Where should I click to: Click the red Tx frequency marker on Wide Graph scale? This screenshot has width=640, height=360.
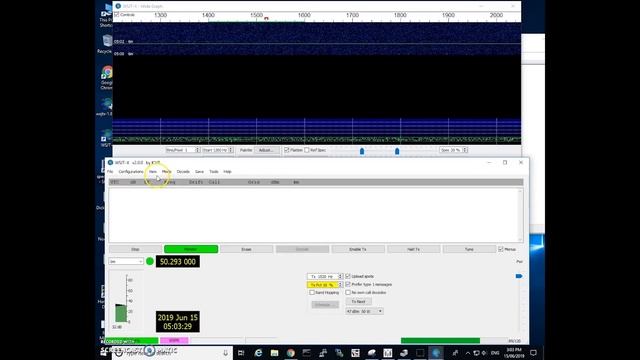(x=266, y=18)
